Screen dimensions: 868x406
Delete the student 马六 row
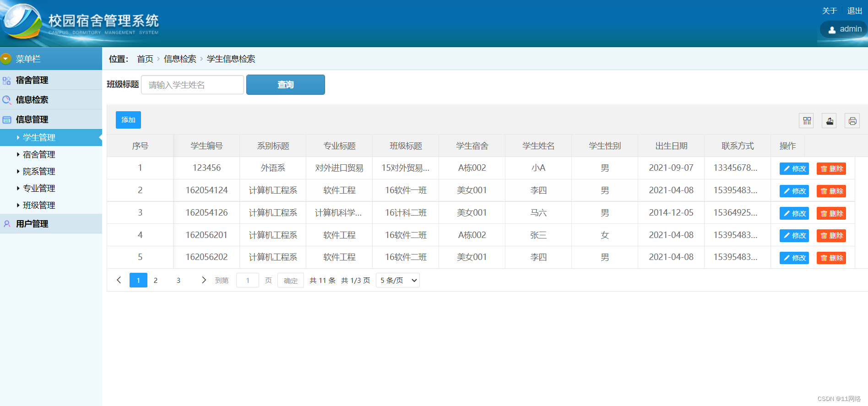coord(831,213)
